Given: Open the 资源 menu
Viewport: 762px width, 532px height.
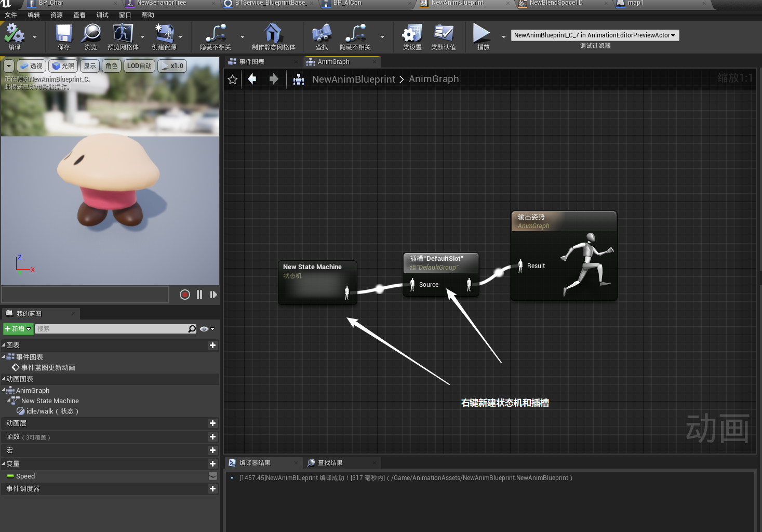Looking at the screenshot, I should (57, 15).
